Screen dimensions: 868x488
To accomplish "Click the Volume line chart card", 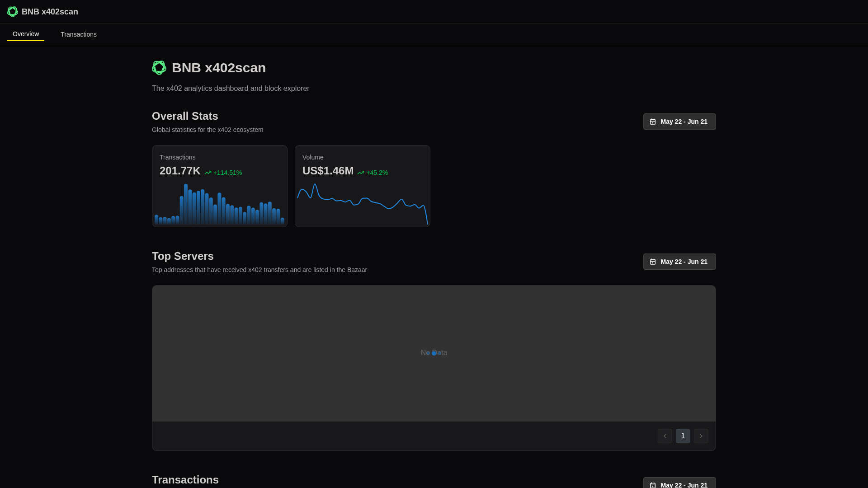I will [363, 186].
